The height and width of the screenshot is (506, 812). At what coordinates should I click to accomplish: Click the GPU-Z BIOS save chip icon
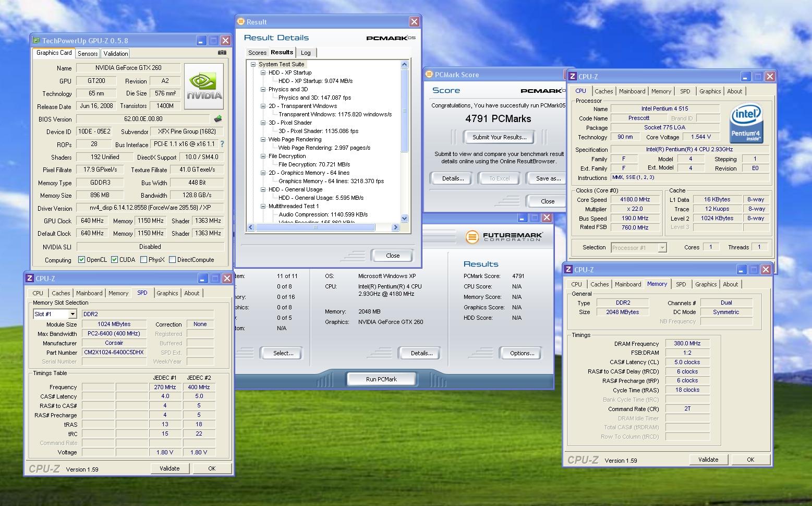218,119
